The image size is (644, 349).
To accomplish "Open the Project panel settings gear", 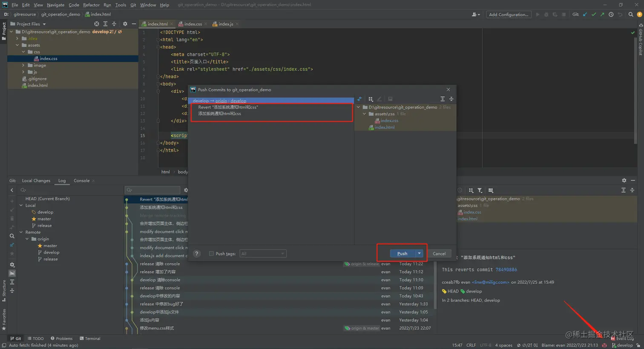I will point(125,24).
